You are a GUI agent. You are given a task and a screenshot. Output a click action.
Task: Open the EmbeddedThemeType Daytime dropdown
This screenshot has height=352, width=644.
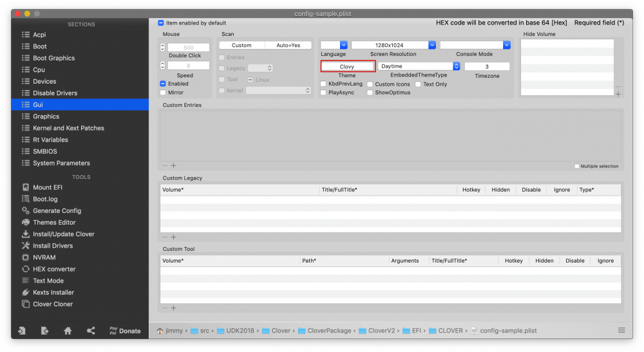pos(419,66)
